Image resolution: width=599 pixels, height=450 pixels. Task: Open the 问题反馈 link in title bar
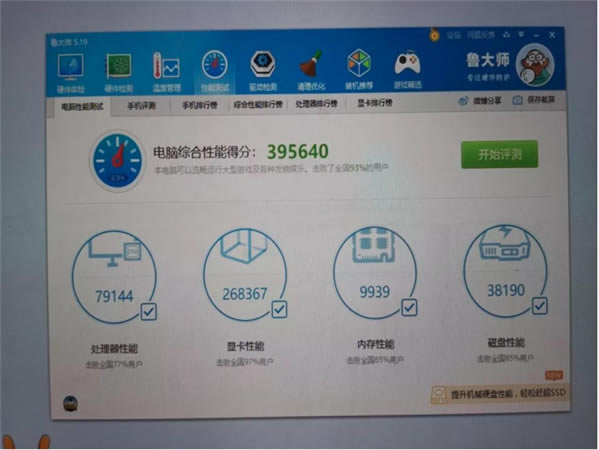click(x=481, y=35)
